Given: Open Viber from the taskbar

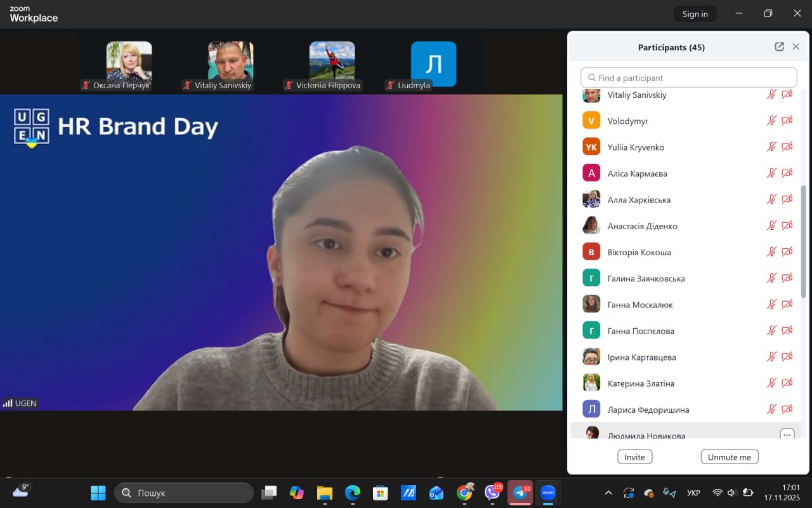Looking at the screenshot, I should pyautogui.click(x=492, y=493).
